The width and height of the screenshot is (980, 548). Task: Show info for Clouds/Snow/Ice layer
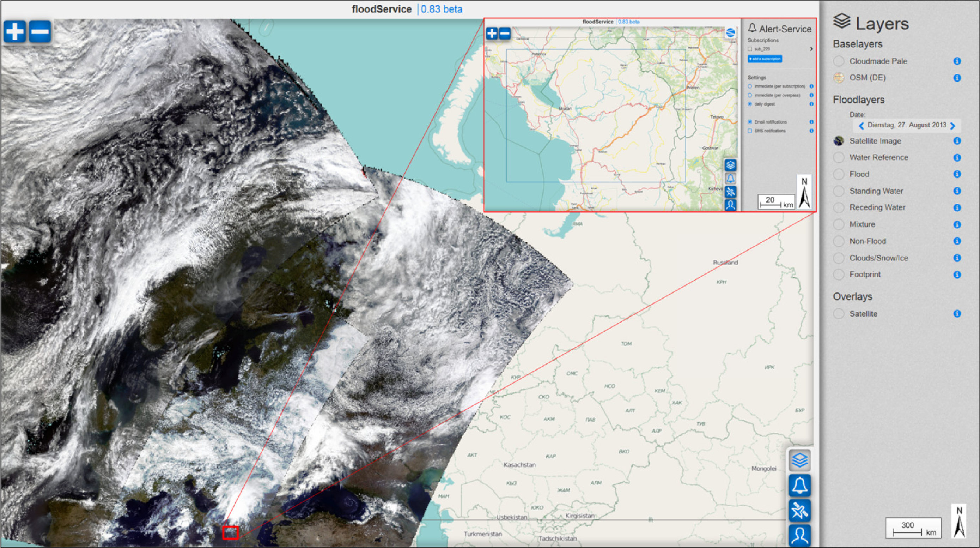(x=957, y=258)
